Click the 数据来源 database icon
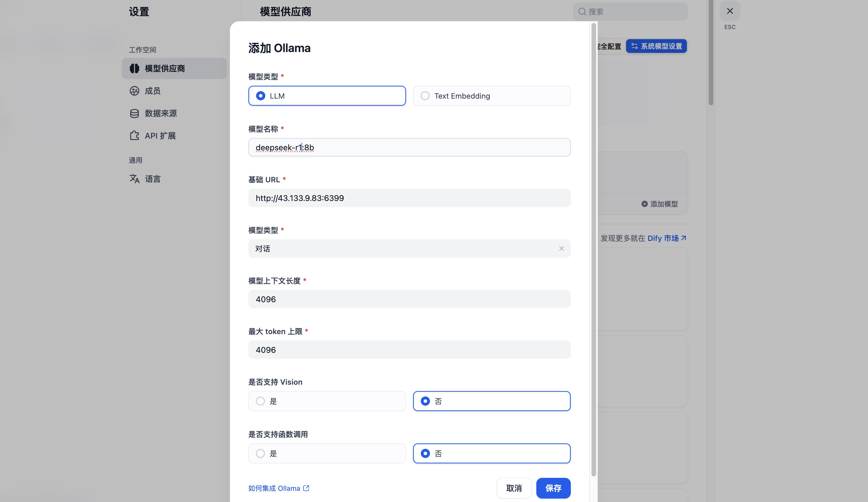 pyautogui.click(x=134, y=113)
